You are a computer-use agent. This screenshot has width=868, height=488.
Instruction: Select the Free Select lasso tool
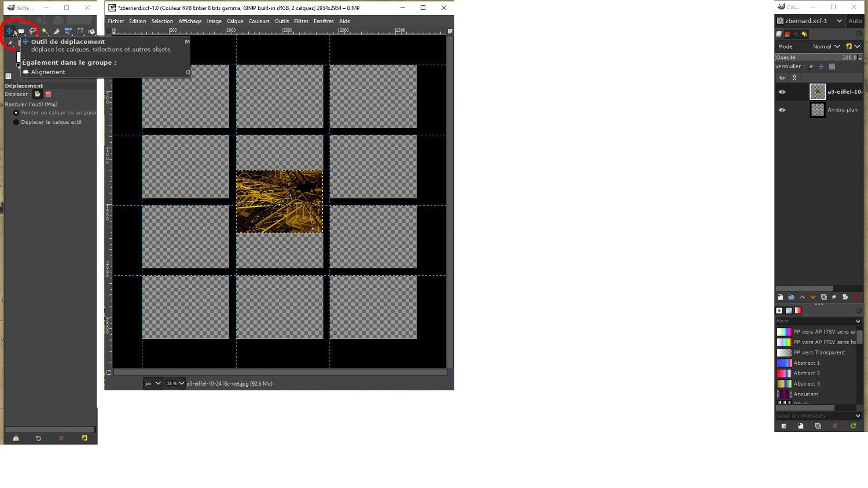point(33,31)
